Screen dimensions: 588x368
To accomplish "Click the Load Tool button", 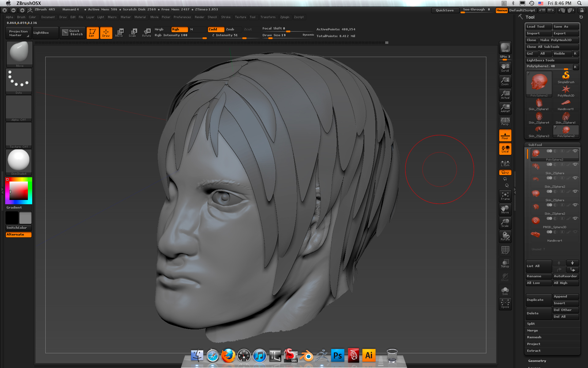I will (539, 27).
